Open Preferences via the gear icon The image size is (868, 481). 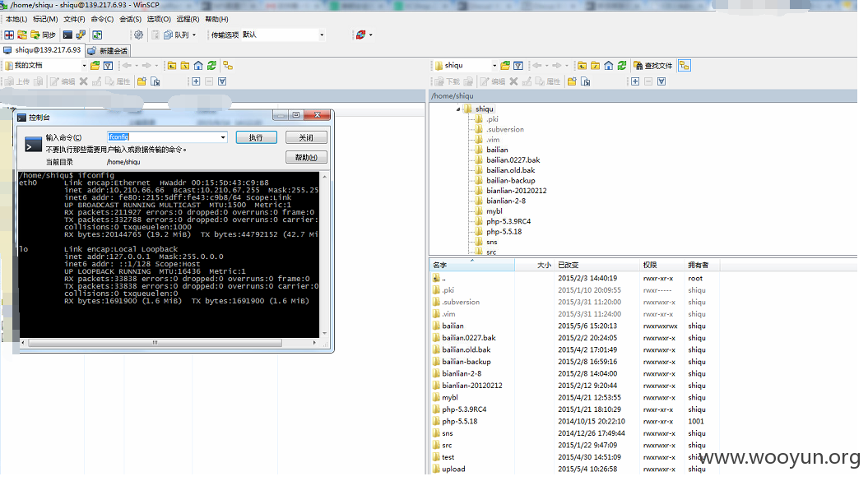138,35
